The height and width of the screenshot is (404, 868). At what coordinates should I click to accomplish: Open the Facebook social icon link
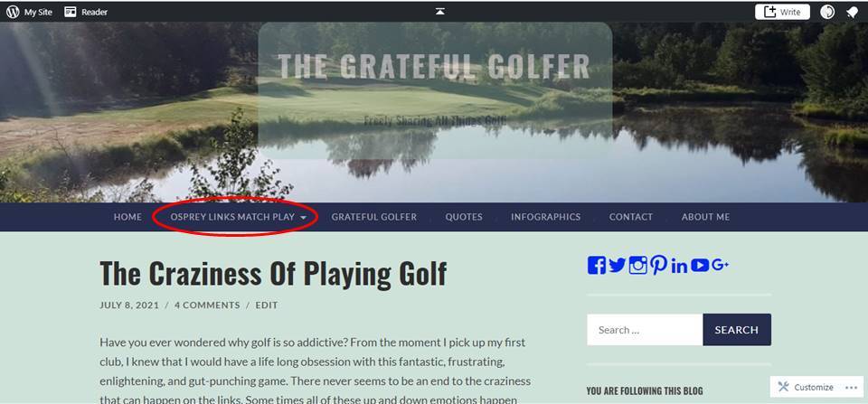coord(596,265)
